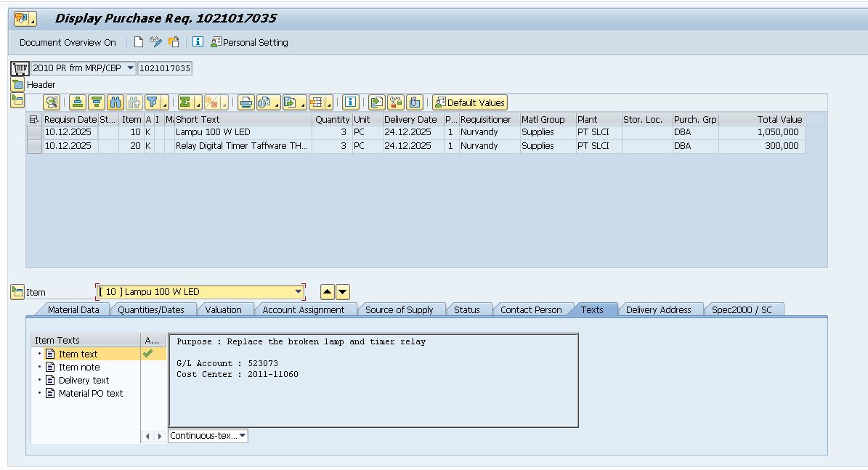The image size is (868, 470).
Task: Switch to the Account Assignment tab
Action: (304, 309)
